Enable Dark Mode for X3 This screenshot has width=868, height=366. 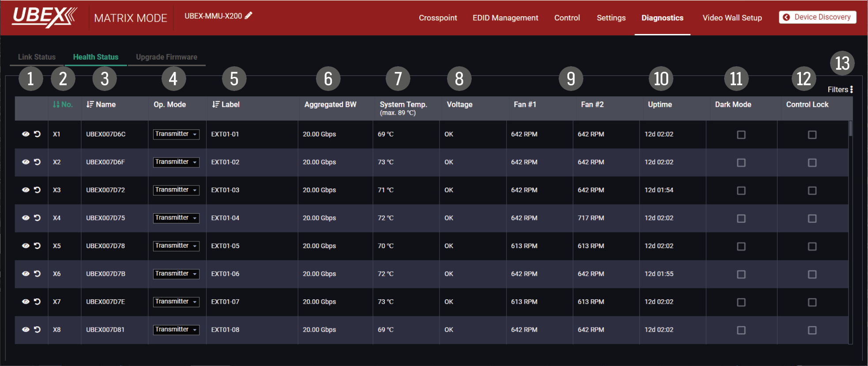(741, 191)
